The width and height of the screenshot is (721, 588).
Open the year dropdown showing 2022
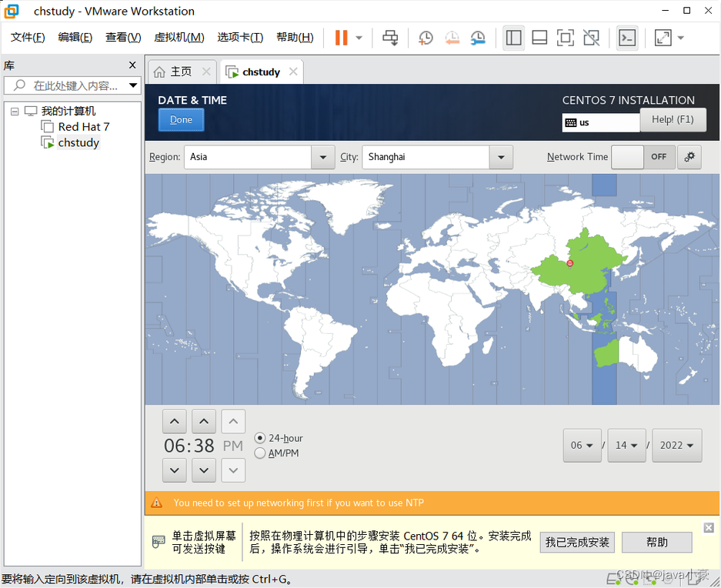tap(677, 446)
